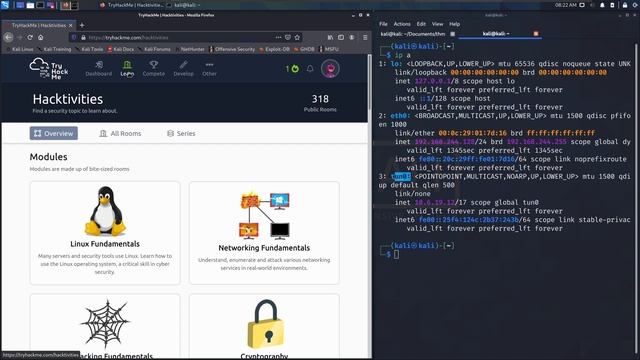Open the Firefox hamburger menu

[365, 37]
